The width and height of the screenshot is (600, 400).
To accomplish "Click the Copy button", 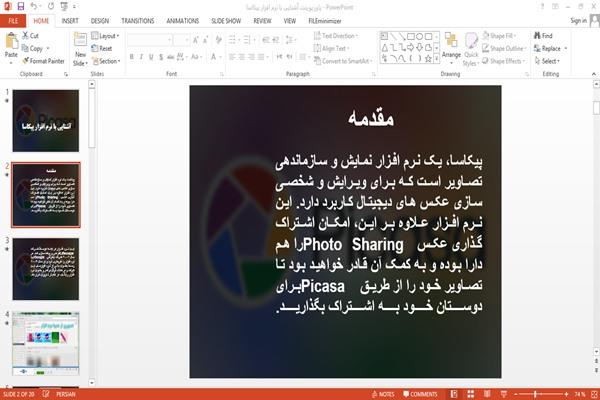I will coord(32,48).
